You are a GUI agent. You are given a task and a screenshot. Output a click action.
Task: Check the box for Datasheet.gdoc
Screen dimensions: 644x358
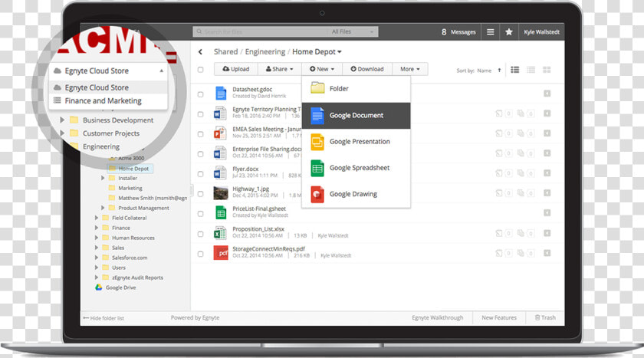point(200,94)
